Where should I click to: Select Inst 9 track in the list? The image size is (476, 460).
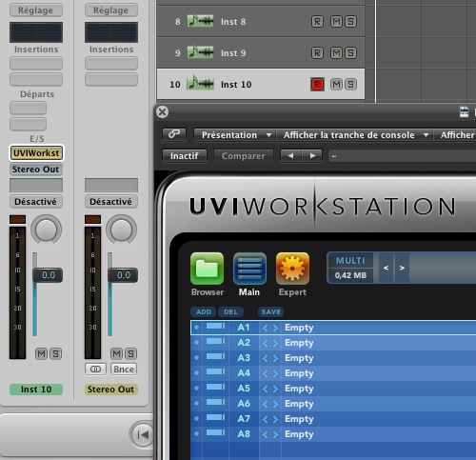click(x=261, y=52)
